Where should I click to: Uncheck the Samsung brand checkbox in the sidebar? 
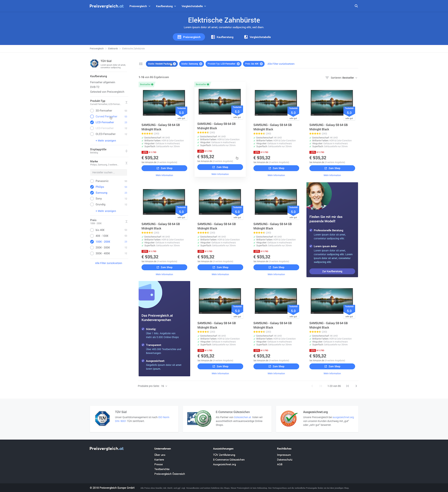(x=92, y=193)
